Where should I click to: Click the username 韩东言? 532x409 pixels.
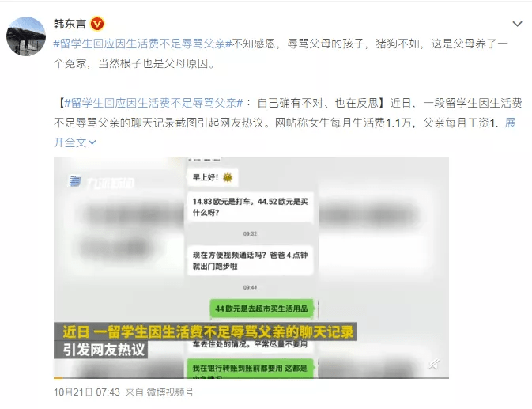pyautogui.click(x=70, y=24)
